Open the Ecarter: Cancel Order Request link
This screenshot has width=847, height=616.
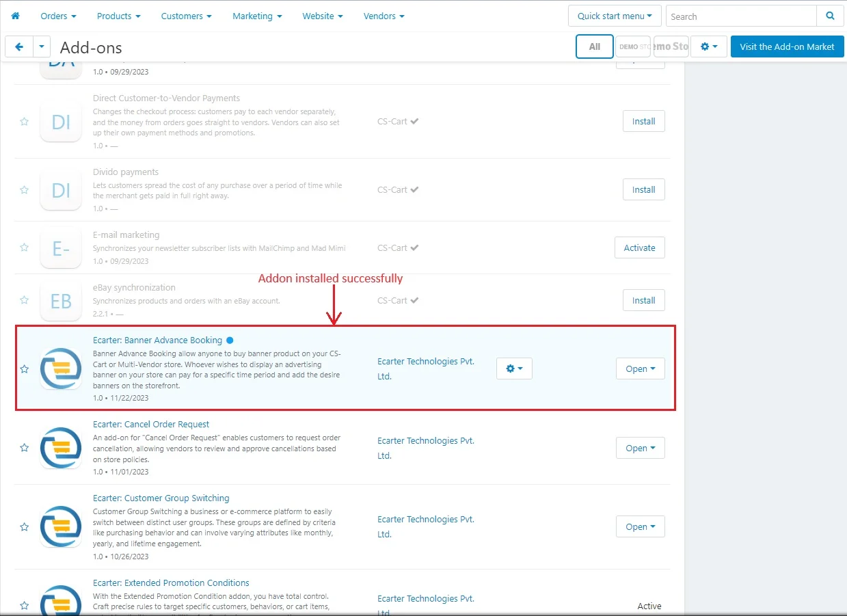pos(151,424)
